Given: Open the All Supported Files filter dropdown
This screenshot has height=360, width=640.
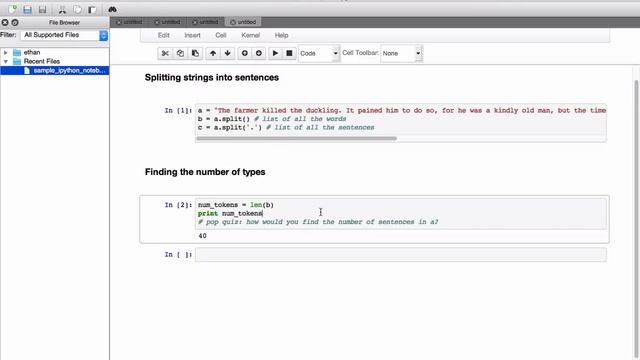Looking at the screenshot, I should pyautogui.click(x=64, y=35).
